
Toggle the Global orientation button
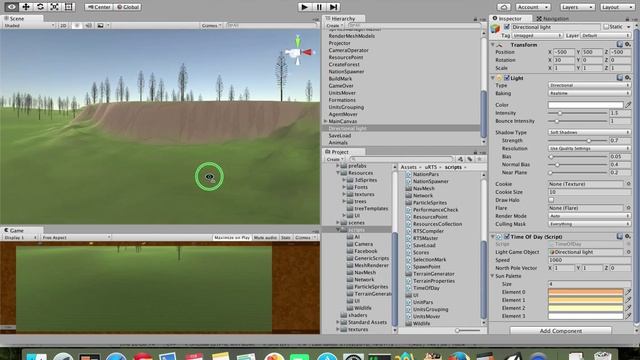(128, 7)
